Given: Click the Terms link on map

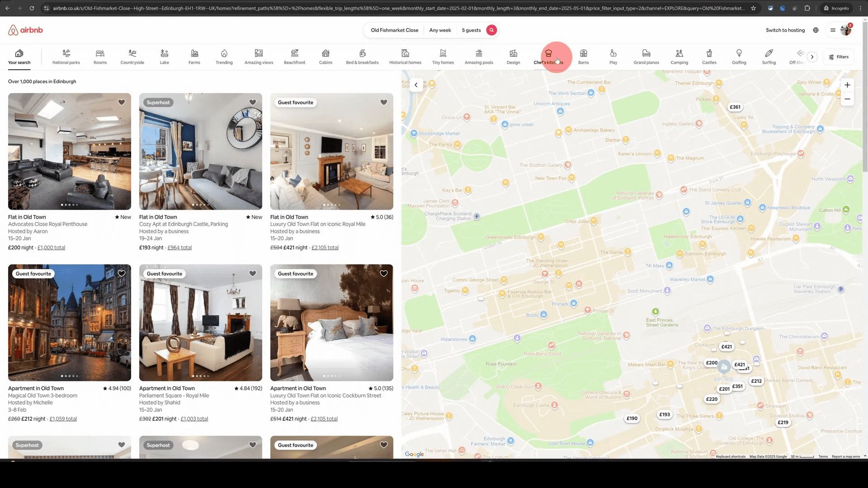Looking at the screenshot, I should (x=823, y=456).
